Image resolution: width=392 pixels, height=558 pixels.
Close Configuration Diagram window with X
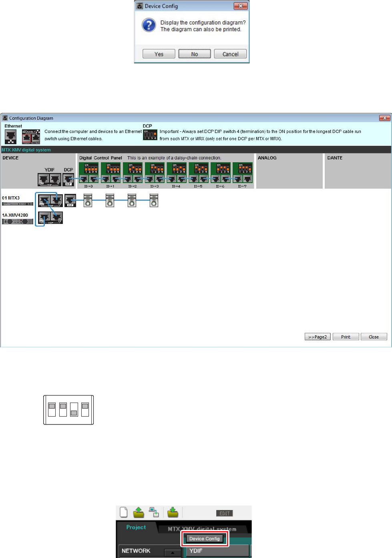(384, 118)
